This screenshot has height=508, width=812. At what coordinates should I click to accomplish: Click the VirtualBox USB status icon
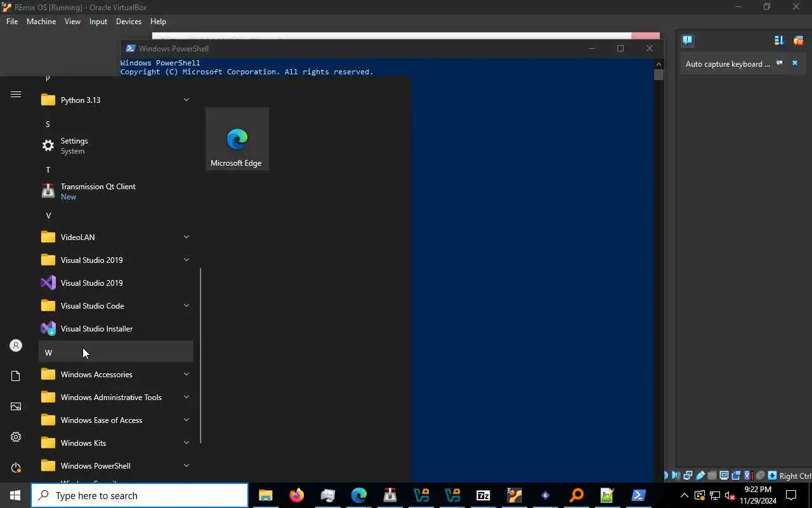click(700, 476)
